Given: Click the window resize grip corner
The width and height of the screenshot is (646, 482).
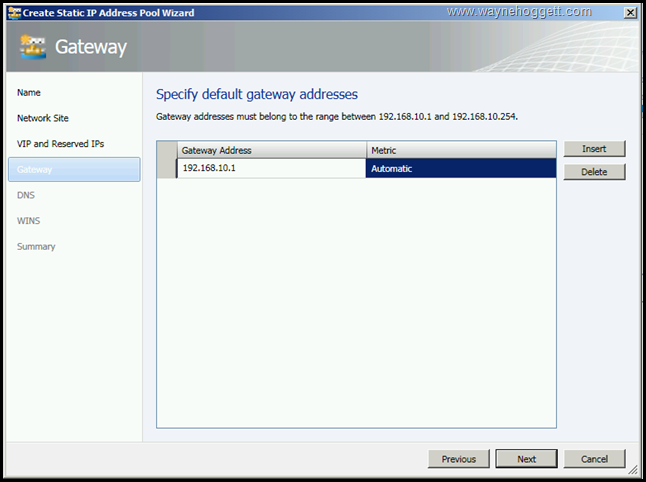Looking at the screenshot, I should click(x=633, y=469).
